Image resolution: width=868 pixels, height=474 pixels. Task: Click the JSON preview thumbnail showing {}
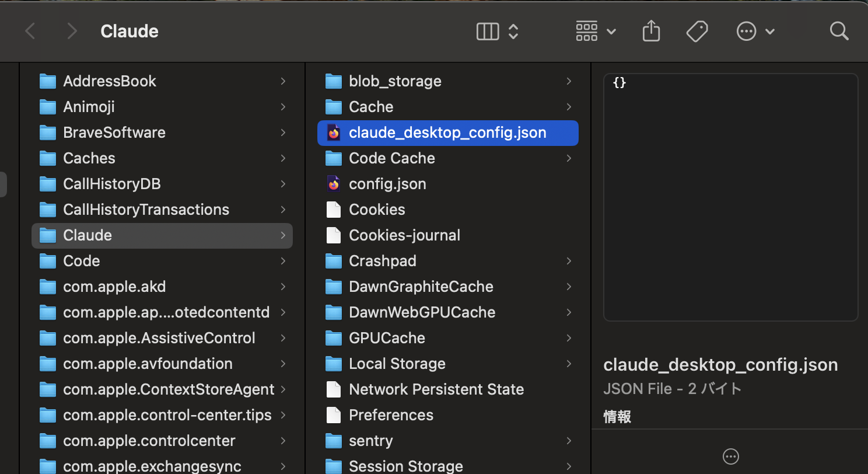click(730, 197)
